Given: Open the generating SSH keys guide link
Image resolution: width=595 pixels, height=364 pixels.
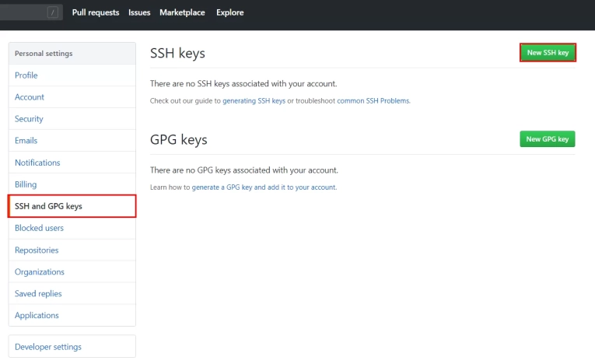Looking at the screenshot, I should pos(254,101).
